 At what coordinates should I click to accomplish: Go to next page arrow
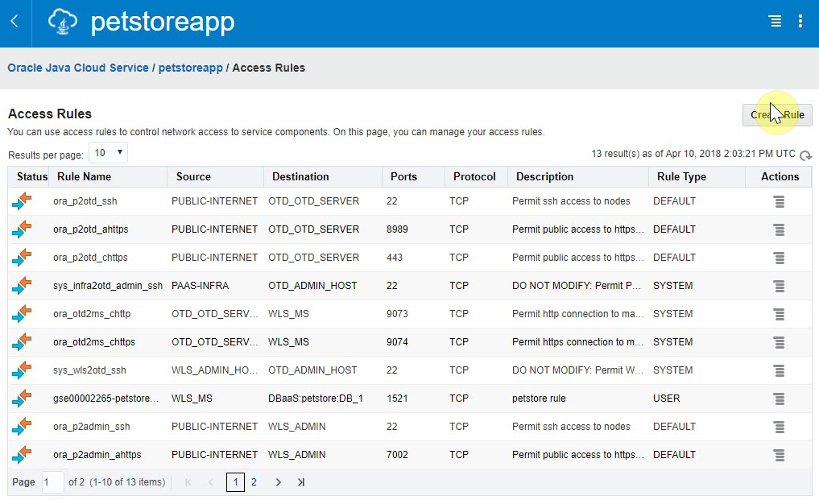click(x=279, y=482)
